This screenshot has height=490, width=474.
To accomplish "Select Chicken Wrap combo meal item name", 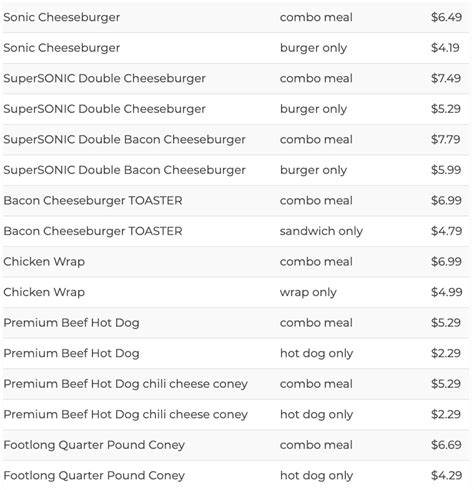I will (x=44, y=262).
